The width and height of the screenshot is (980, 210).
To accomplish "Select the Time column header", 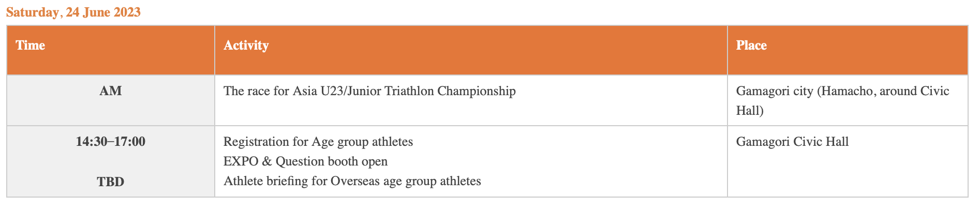I will tap(31, 46).
